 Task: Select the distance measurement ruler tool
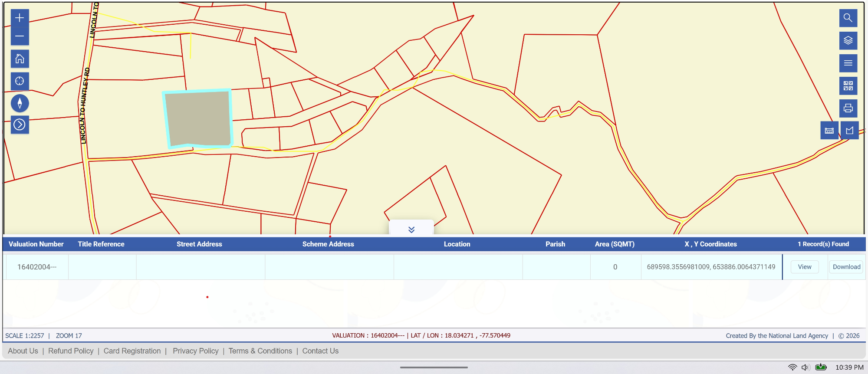[x=829, y=130]
